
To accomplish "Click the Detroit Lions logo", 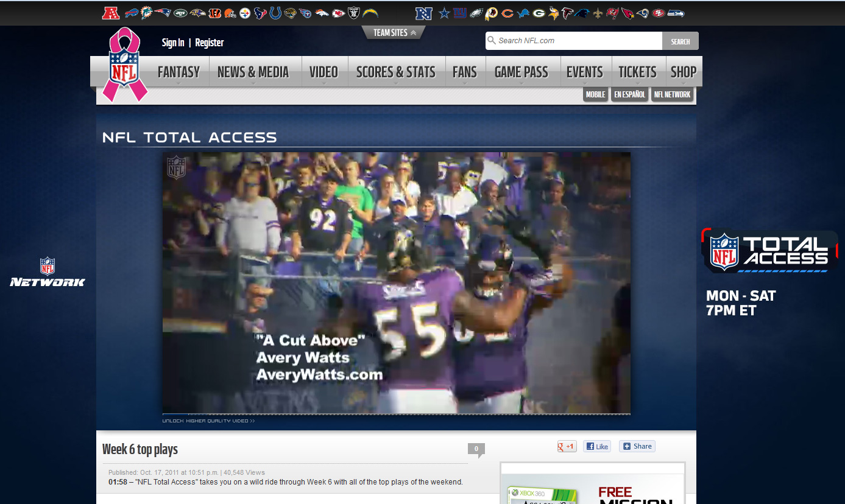I will (523, 13).
